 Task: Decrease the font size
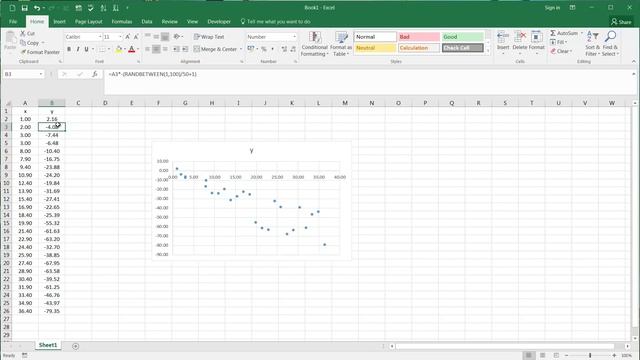[x=136, y=37]
